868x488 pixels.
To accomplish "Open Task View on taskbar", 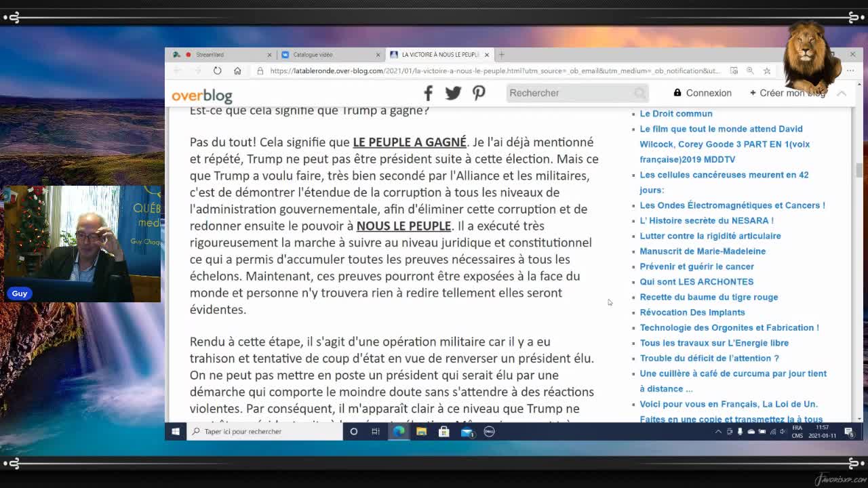I will coord(376,431).
